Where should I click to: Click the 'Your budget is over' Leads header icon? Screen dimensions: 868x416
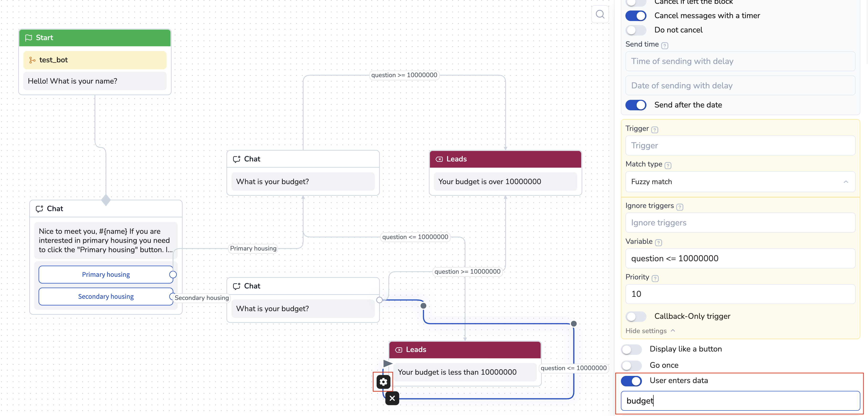coord(439,159)
